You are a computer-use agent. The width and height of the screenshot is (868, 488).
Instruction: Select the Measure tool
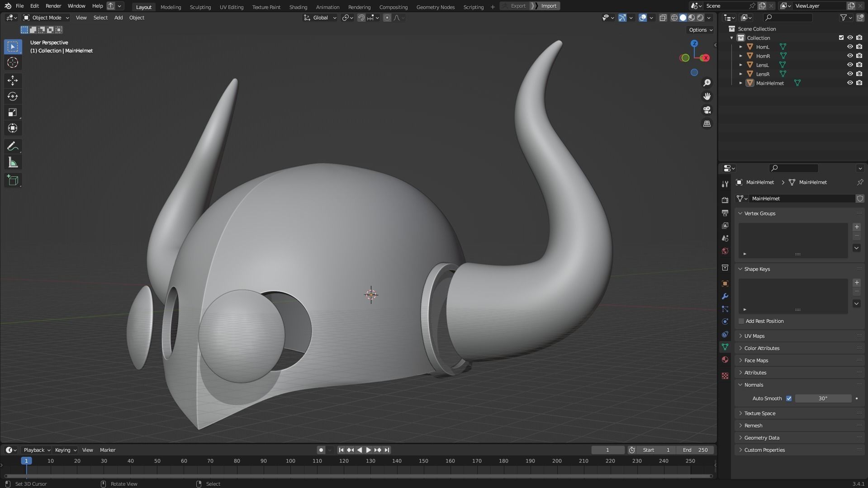(x=13, y=162)
